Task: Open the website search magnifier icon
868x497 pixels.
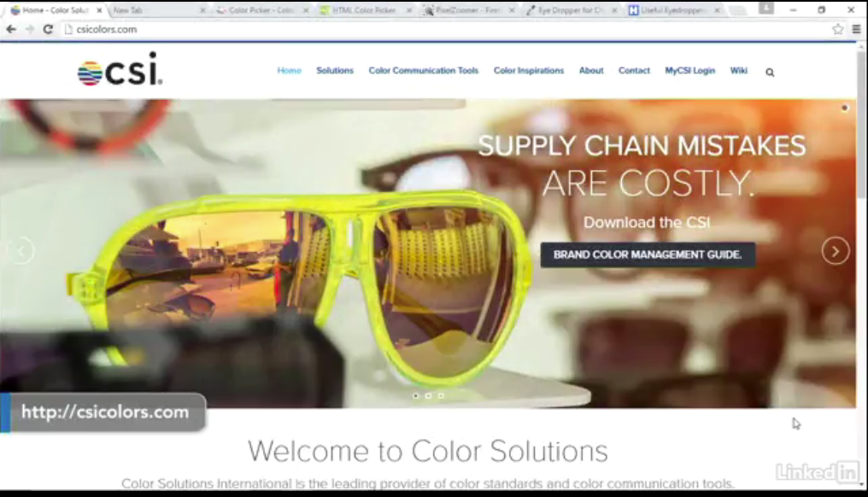Action: (770, 73)
